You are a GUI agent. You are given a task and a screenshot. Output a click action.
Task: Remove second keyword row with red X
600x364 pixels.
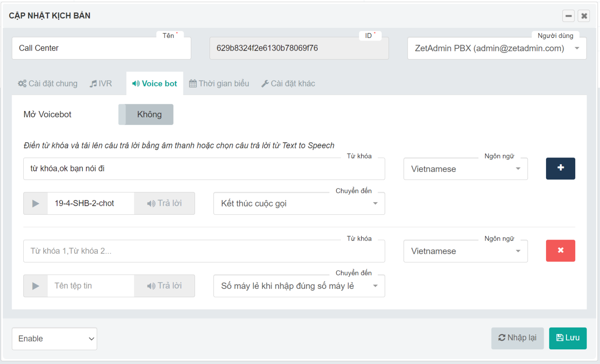click(560, 250)
